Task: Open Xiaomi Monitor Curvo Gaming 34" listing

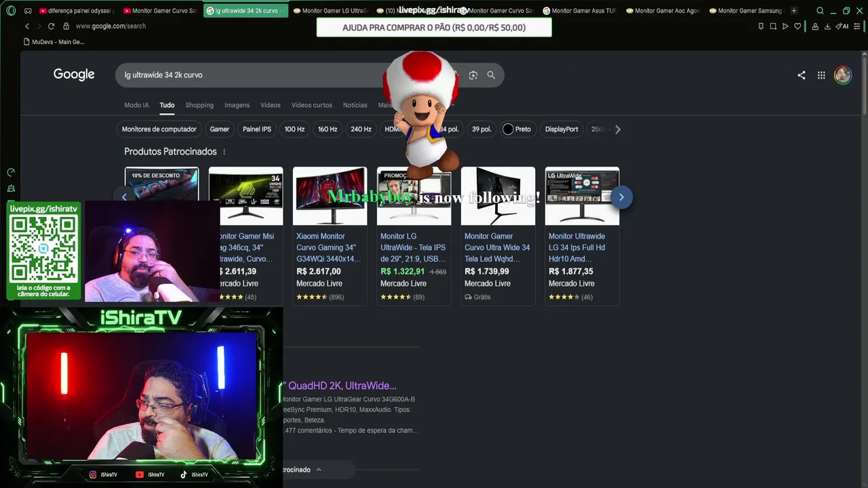Action: coord(328,247)
